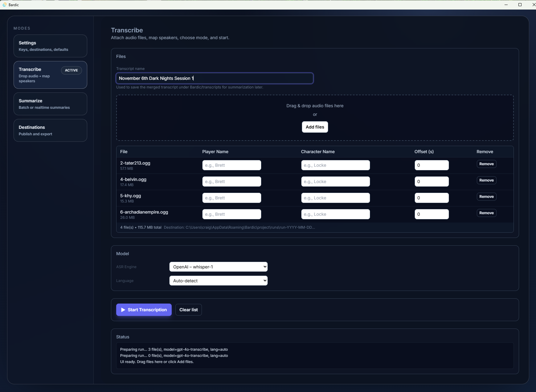Open the ASR Engine dropdown
The image size is (536, 392).
coord(218,267)
